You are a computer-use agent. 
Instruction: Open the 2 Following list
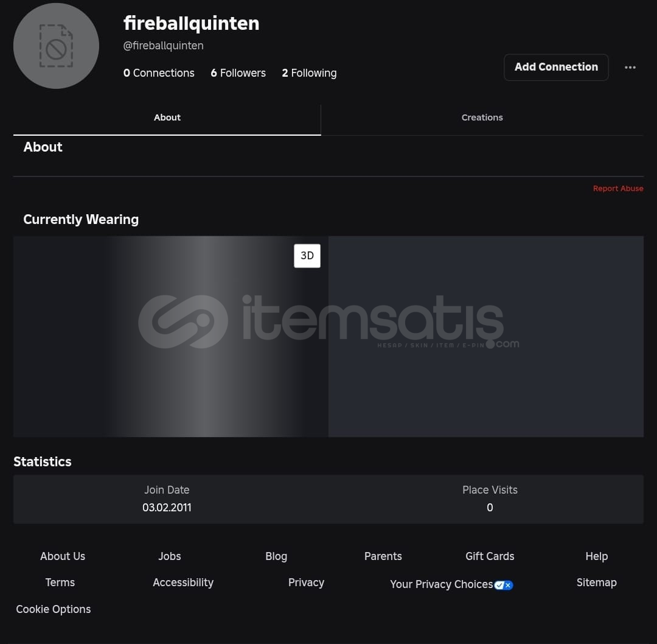pyautogui.click(x=309, y=73)
